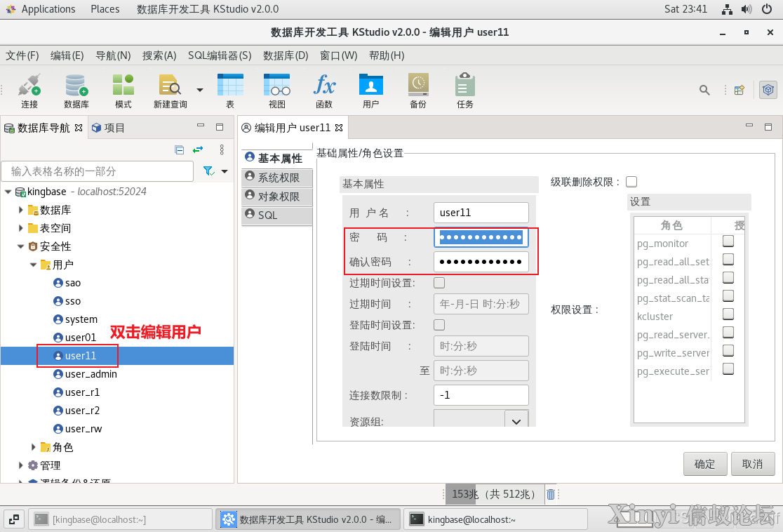Image resolution: width=783 pixels, height=532 pixels.
Task: Click the 模式 (schema) toolbar icon
Action: click(x=123, y=91)
